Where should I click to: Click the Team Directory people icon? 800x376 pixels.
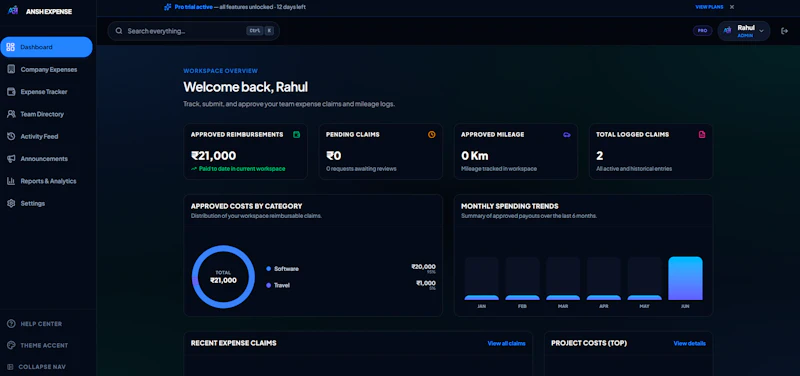point(11,114)
